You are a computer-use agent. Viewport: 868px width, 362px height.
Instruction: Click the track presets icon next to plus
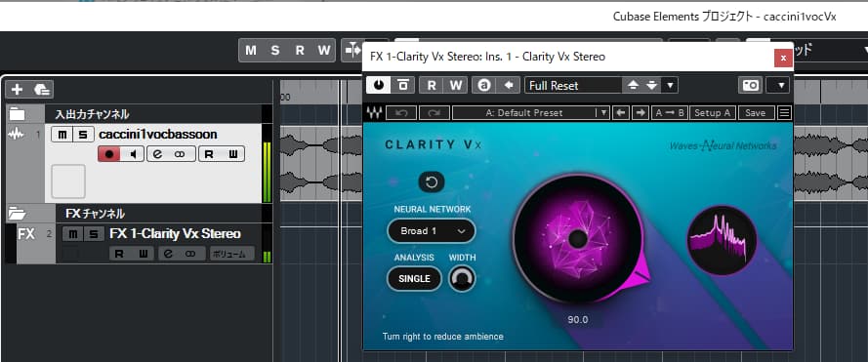42,89
